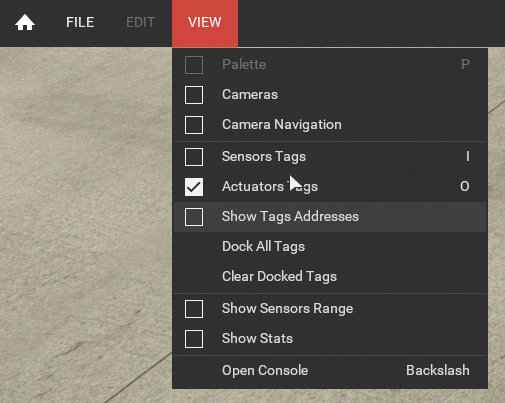Turn on the Sensors Tags checkbox

194,157
